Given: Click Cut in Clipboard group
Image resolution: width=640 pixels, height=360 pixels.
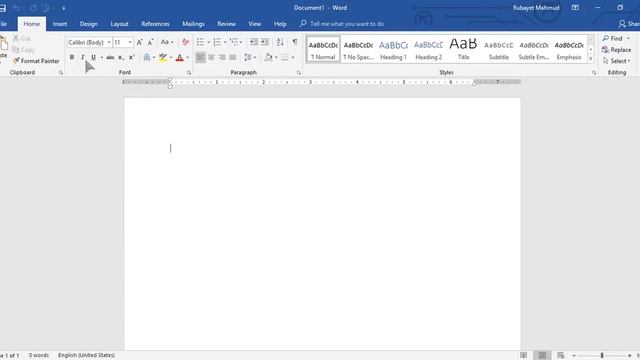Looking at the screenshot, I should coord(22,38).
